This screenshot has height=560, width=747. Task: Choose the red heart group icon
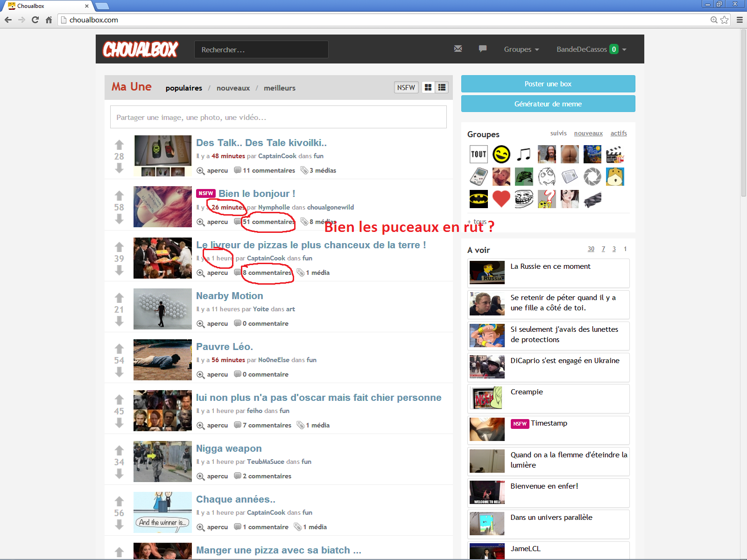pyautogui.click(x=501, y=199)
